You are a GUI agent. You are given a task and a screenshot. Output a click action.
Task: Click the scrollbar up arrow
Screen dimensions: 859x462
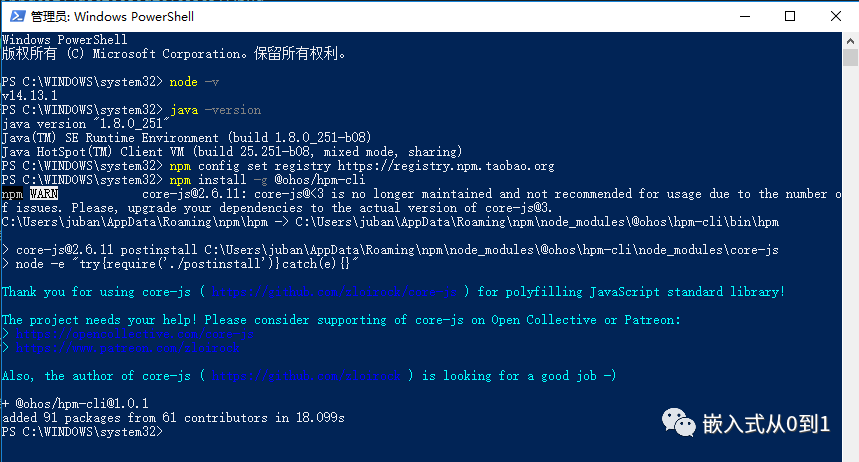[x=850, y=41]
